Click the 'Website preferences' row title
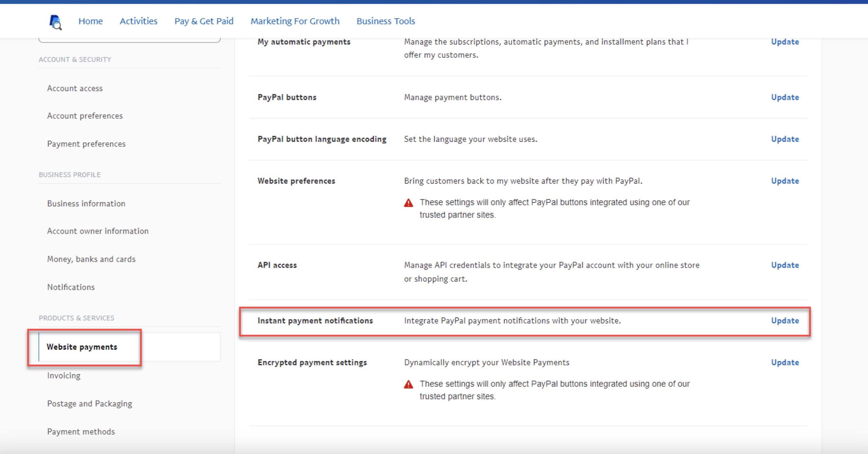The image size is (868, 454). (296, 181)
